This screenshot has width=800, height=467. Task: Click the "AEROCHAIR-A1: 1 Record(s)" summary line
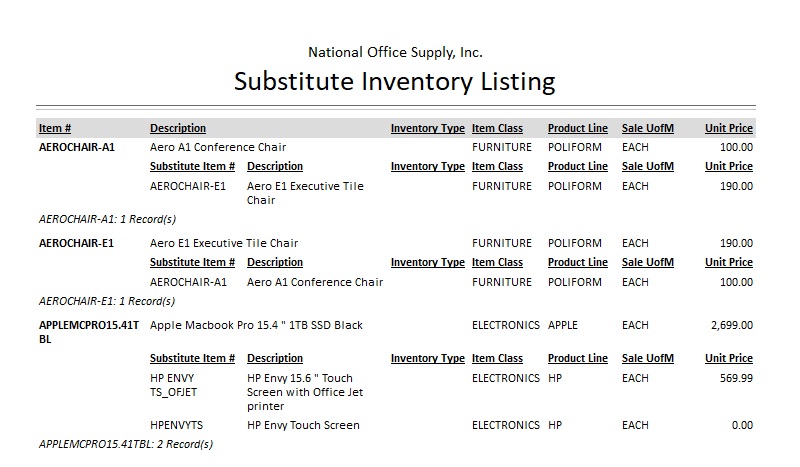pos(106,217)
